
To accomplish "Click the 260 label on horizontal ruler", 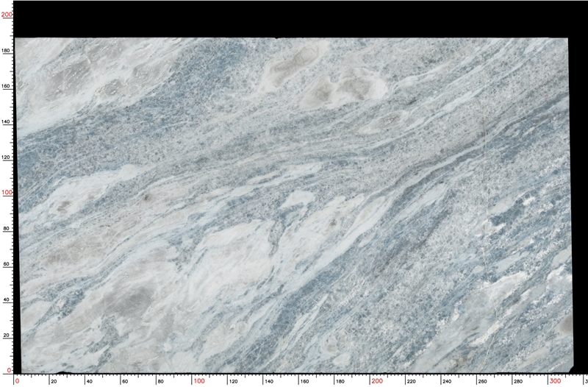I will coord(482,381).
